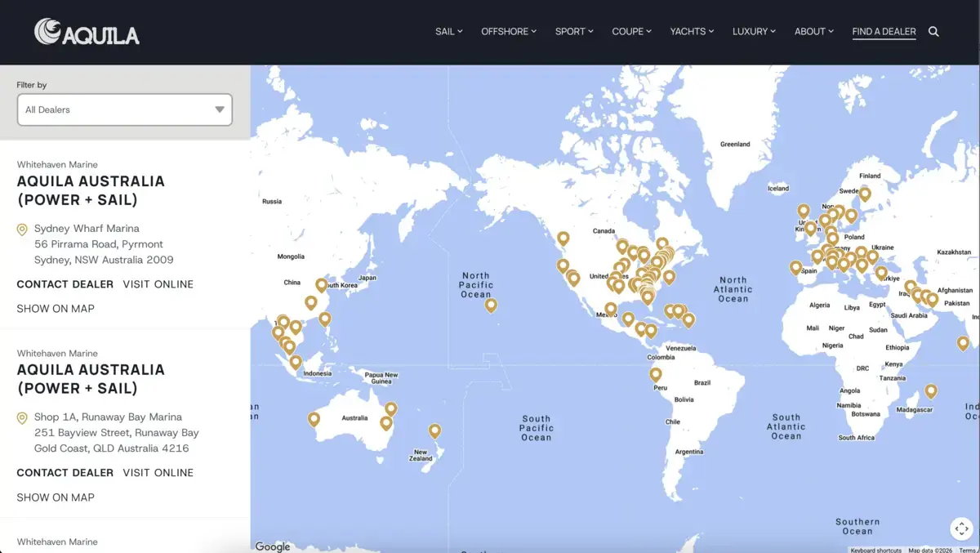The image size is (980, 553).
Task: Open the map camera controls button
Action: point(961,528)
